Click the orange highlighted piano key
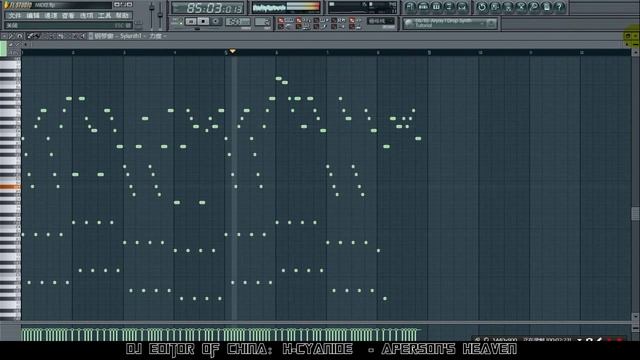640x360 pixels. point(10,187)
